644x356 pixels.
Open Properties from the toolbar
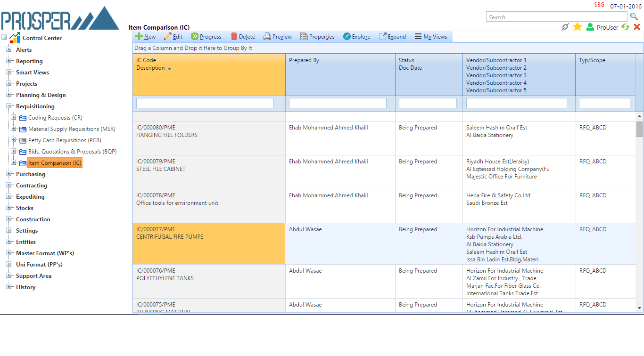pos(317,37)
